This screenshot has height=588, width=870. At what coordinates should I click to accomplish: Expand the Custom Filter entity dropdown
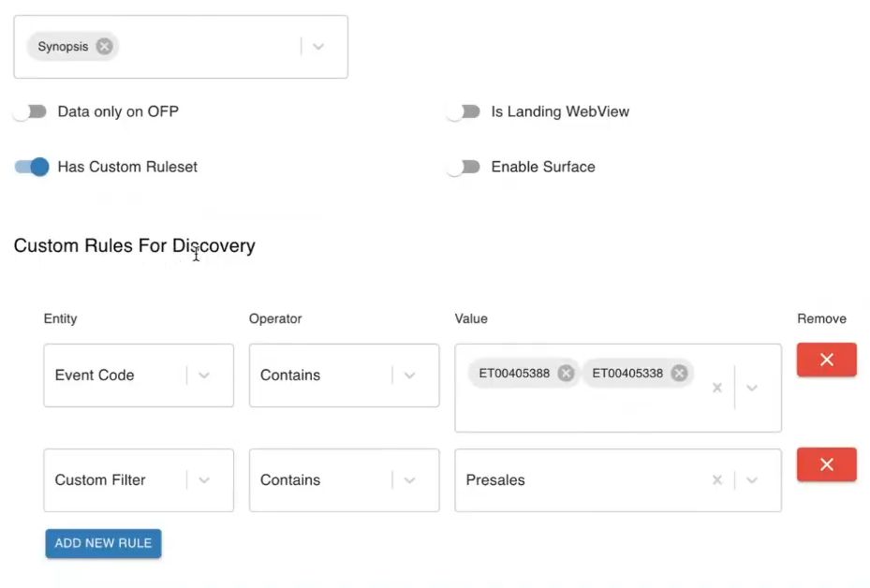[x=204, y=480]
